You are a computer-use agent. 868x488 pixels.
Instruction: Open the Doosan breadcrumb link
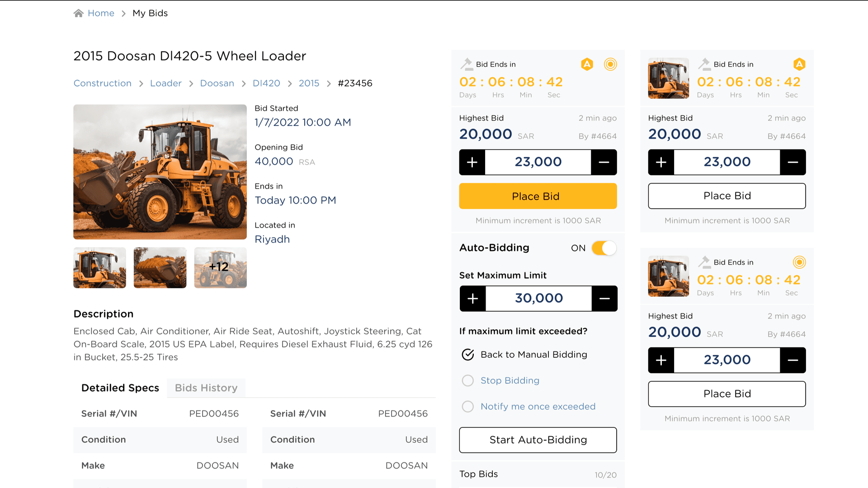pyautogui.click(x=217, y=83)
